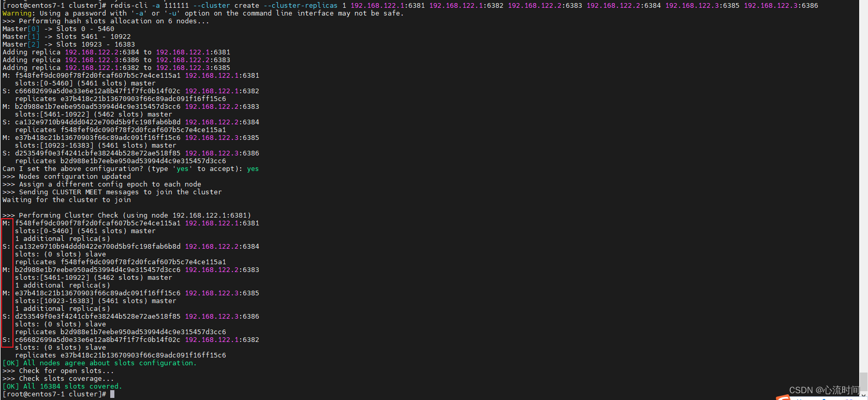Click 'slots:[0-5460]' line in Cluster Check output
Screen dimensions: 868x400
pos(85,231)
